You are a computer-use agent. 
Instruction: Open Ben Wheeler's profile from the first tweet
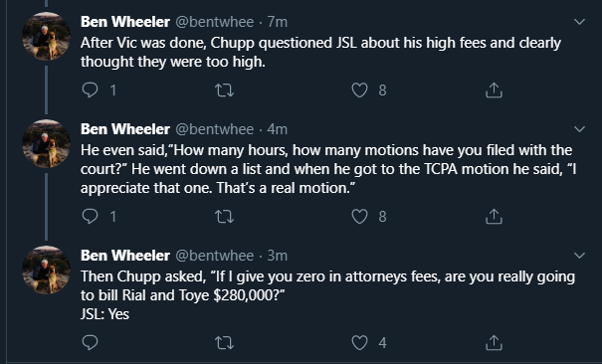coord(125,22)
